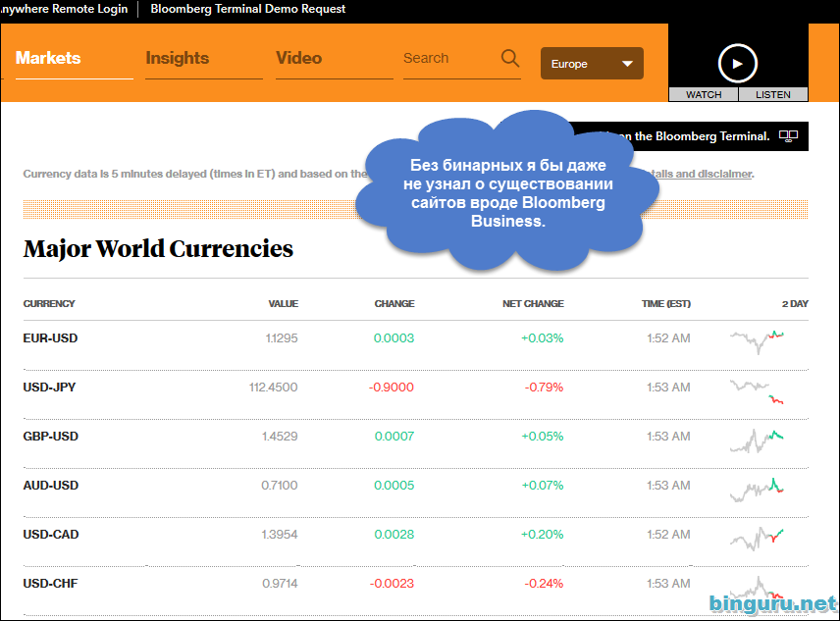The height and width of the screenshot is (621, 840).
Task: Click the USD-JPY net change -0.79%
Action: click(x=544, y=388)
